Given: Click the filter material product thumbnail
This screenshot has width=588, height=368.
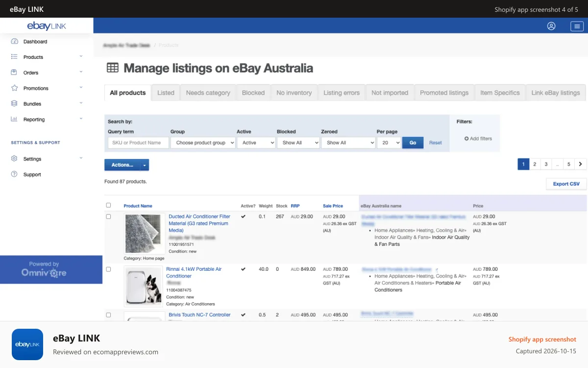Looking at the screenshot, I should pos(144,234).
